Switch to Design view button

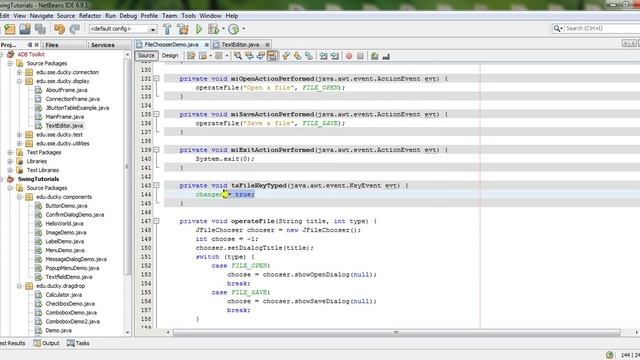pos(170,56)
